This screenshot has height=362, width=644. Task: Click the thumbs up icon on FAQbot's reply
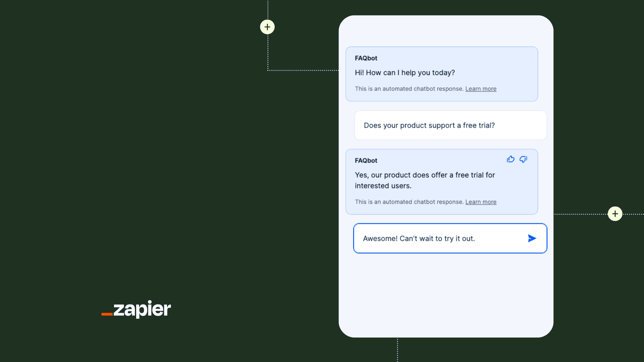click(511, 159)
